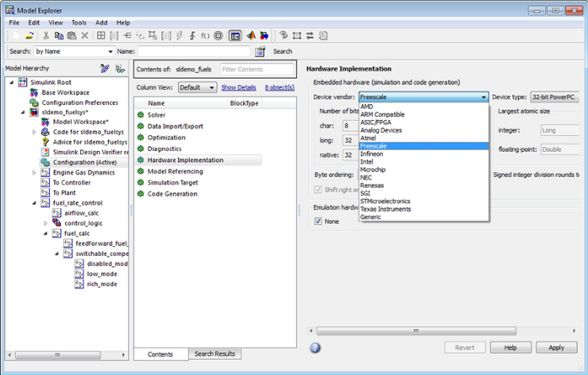Click the New model toolbar icon
Viewport: 588px width, 375px height.
(x=16, y=36)
